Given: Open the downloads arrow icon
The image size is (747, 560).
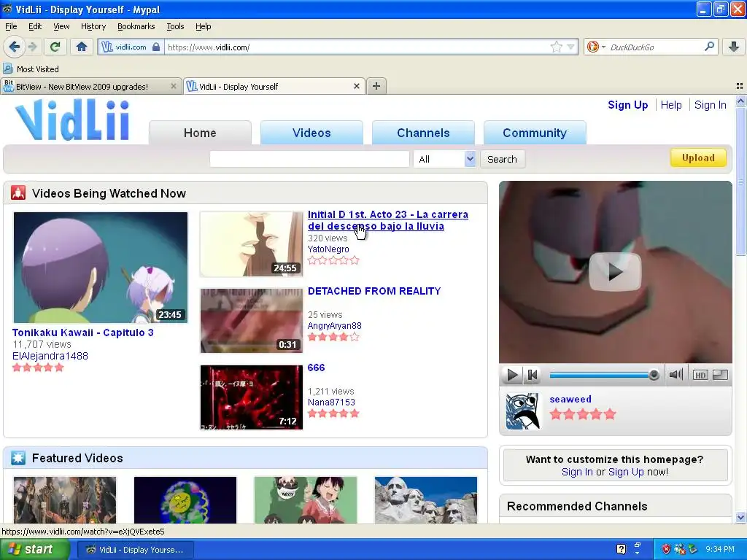Looking at the screenshot, I should pyautogui.click(x=734, y=47).
